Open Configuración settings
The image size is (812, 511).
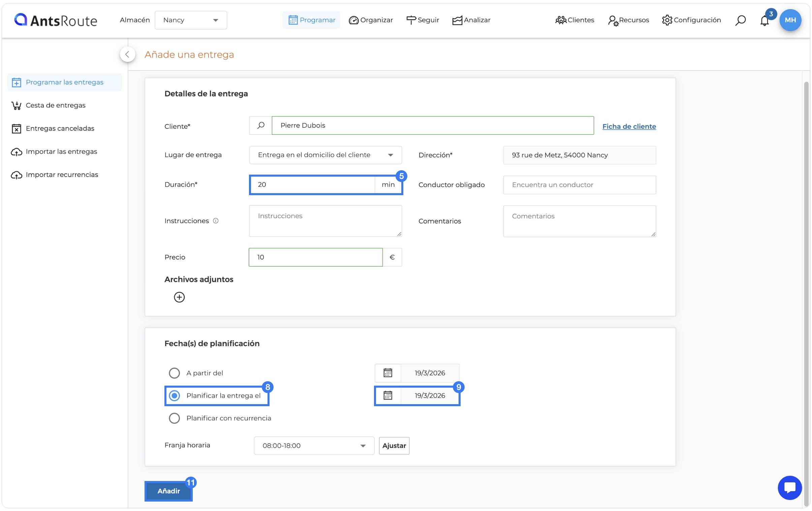click(x=691, y=20)
